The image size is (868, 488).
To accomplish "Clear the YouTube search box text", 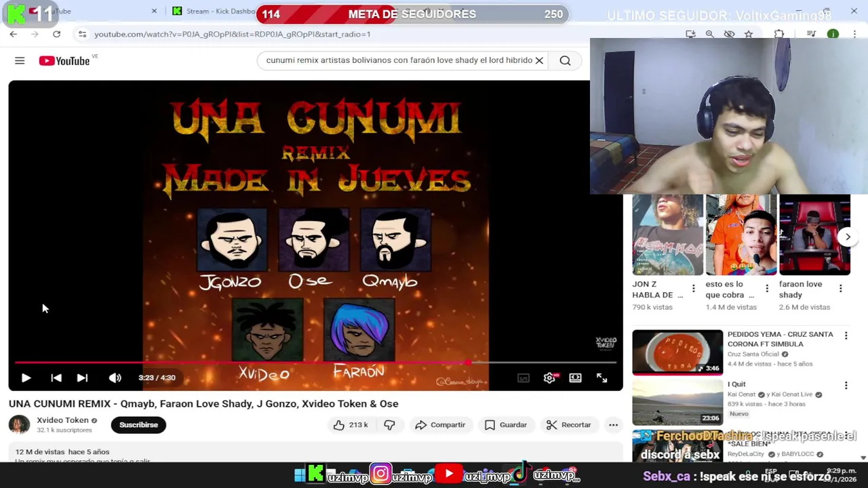I will [x=539, y=60].
